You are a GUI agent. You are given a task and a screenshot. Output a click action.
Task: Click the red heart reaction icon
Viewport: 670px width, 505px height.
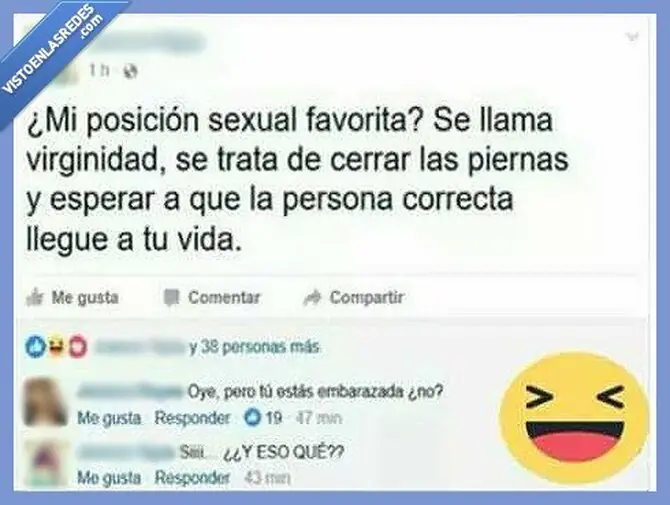[x=77, y=348]
